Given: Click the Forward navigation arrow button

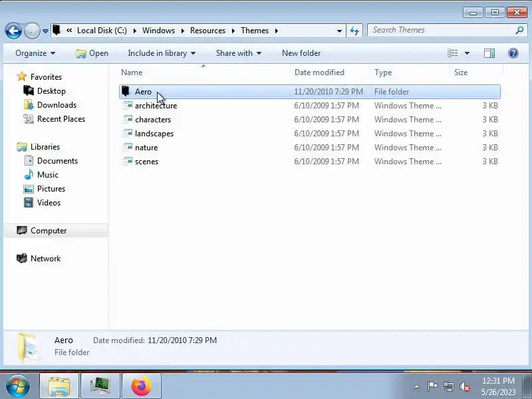Looking at the screenshot, I should point(32,31).
